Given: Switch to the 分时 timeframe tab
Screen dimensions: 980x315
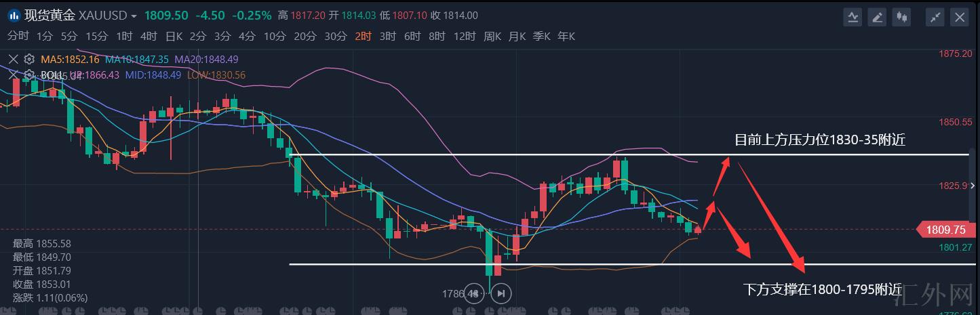Looking at the screenshot, I should tap(18, 37).
